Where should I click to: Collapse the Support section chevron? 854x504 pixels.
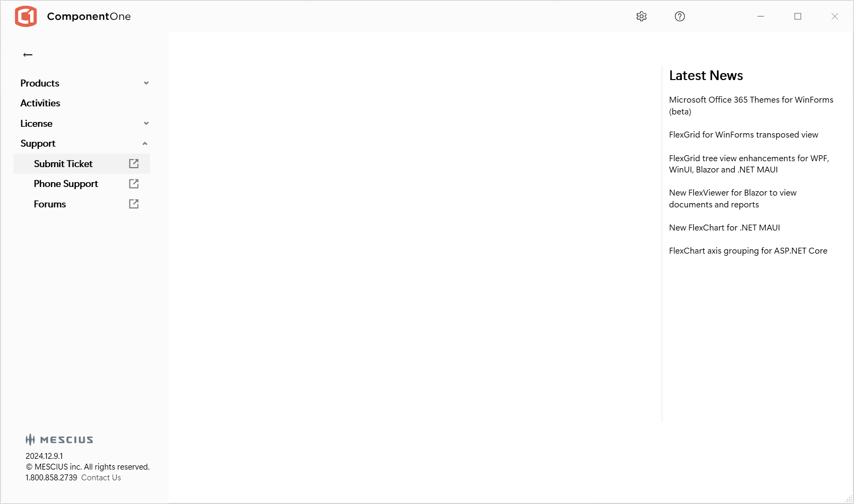click(x=145, y=143)
